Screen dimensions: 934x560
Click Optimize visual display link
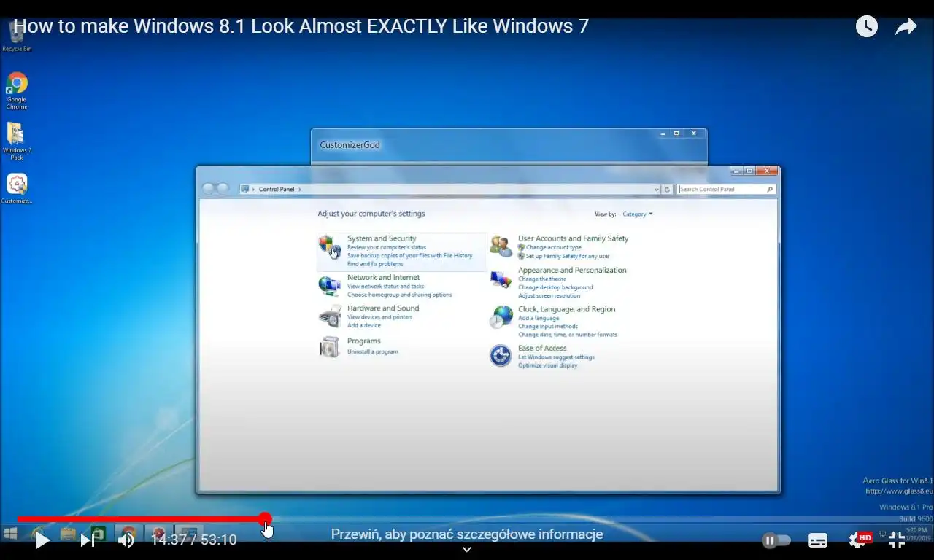click(x=548, y=365)
